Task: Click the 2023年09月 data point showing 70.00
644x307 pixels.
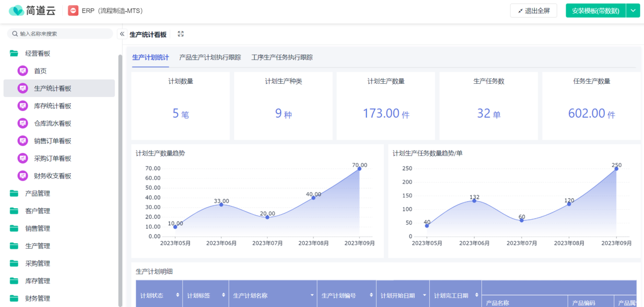Action: (360, 169)
